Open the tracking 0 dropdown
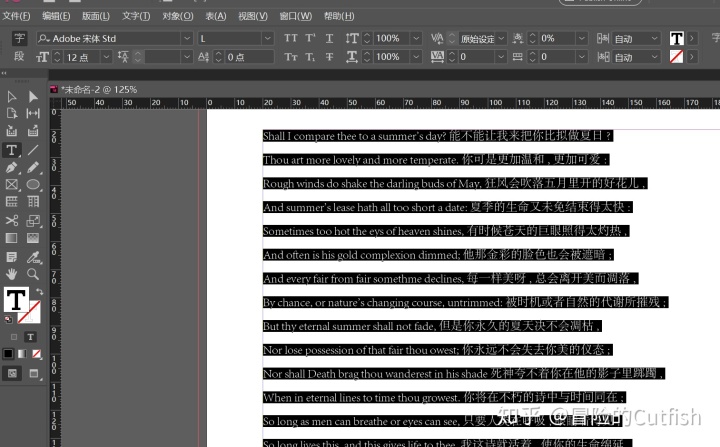Image resolution: width=720 pixels, height=447 pixels. 501,57
